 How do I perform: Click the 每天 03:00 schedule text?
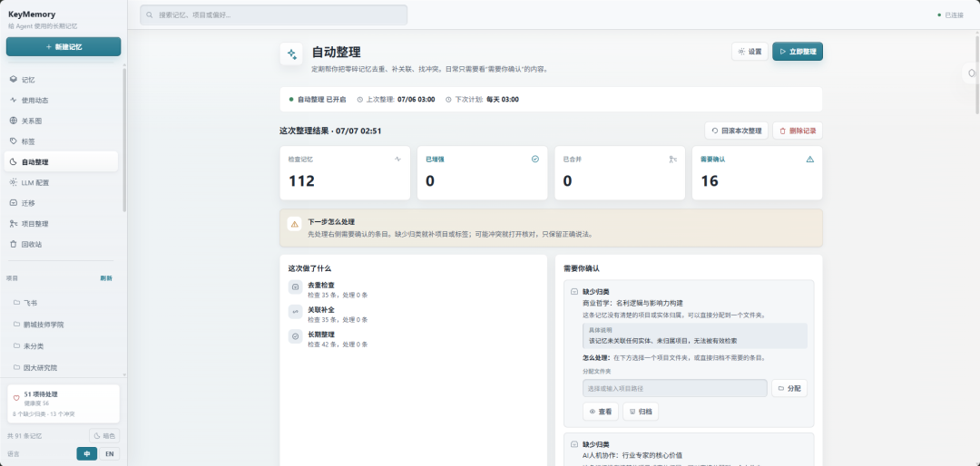pyautogui.click(x=503, y=100)
